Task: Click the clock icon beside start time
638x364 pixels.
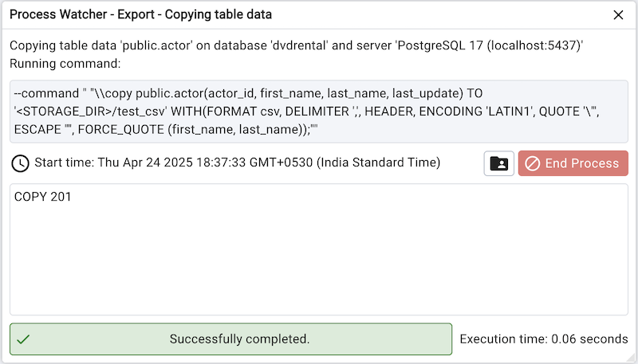Action: pos(21,163)
